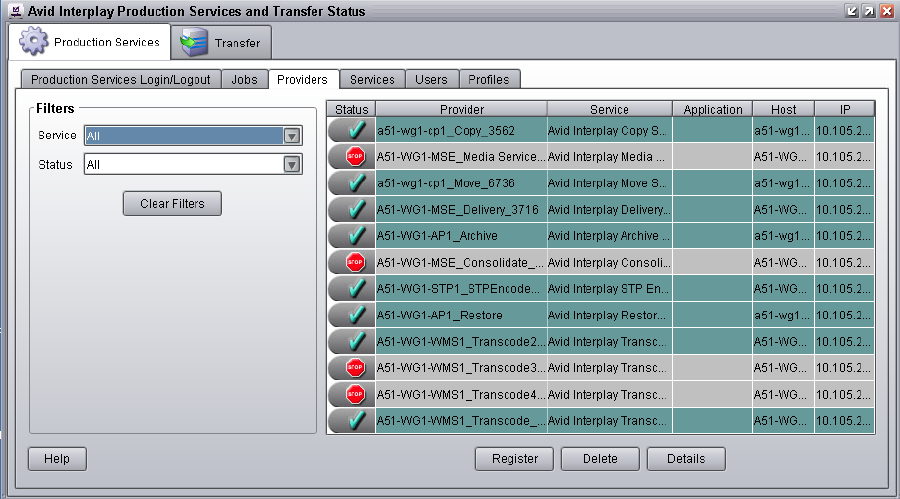Screen dimensions: 900x499
Task: Sort by the Service column header
Action: click(610, 109)
